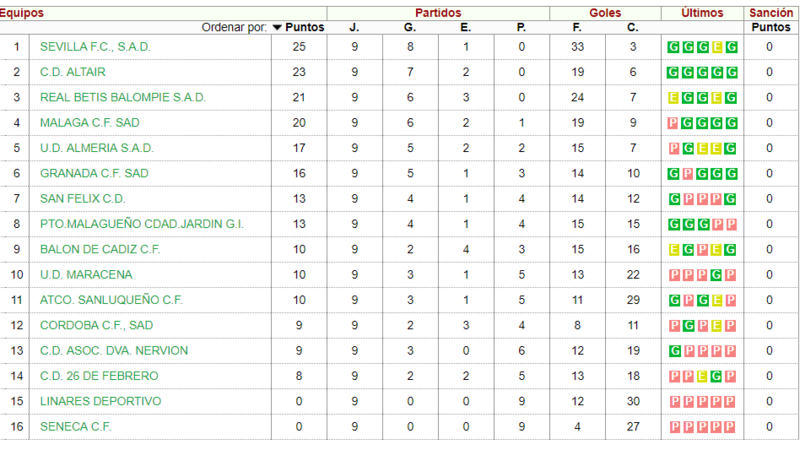This screenshot has width=800, height=450.
Task: Open SEVILLA F.C., S.A.D. team link
Action: pos(95,47)
